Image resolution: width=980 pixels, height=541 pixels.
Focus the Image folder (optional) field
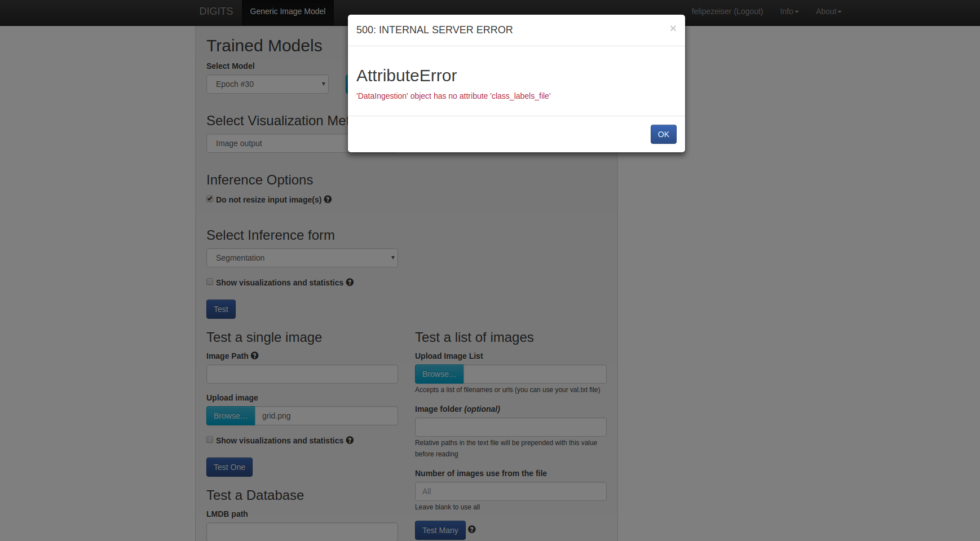[511, 427]
